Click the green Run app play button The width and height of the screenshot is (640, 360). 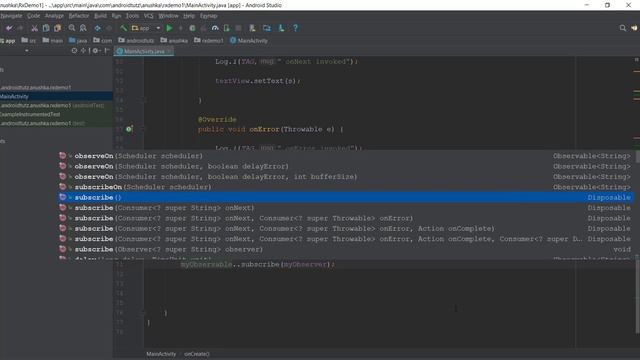[x=169, y=28]
